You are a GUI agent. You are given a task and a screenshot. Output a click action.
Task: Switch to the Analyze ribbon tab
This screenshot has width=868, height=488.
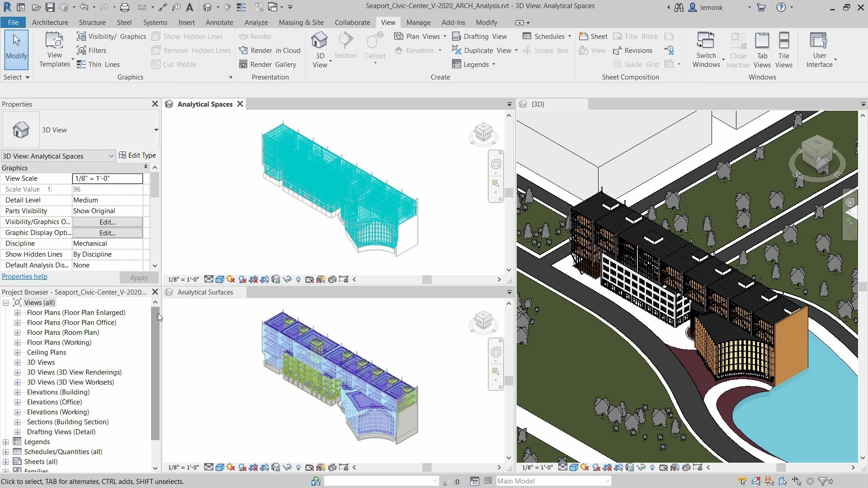coord(256,22)
